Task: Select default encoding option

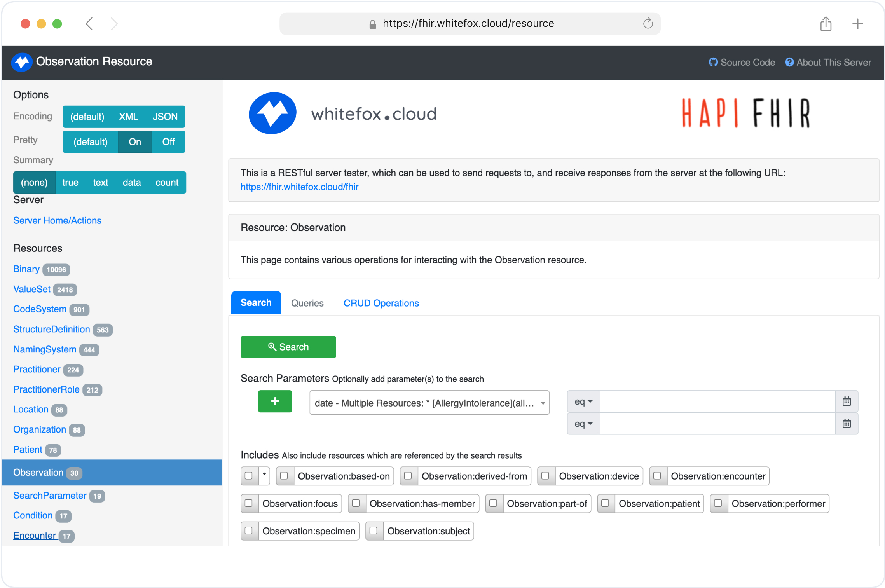Action: pos(87,117)
